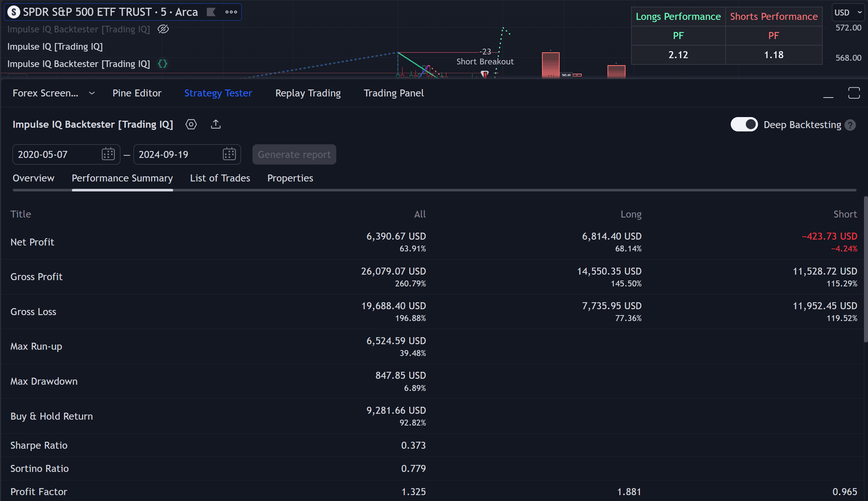Click Sharpe Ratio value 0.373
The height and width of the screenshot is (501, 868).
coord(413,445)
